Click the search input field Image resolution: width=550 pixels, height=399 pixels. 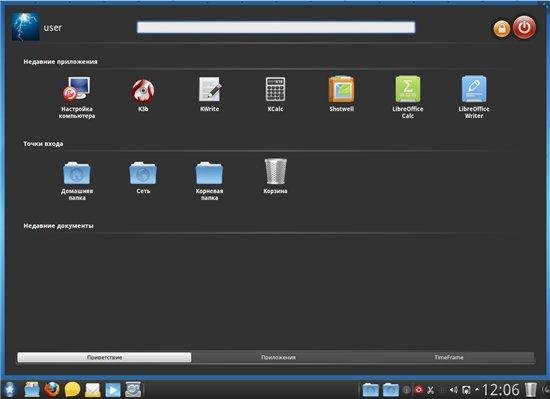tap(276, 27)
